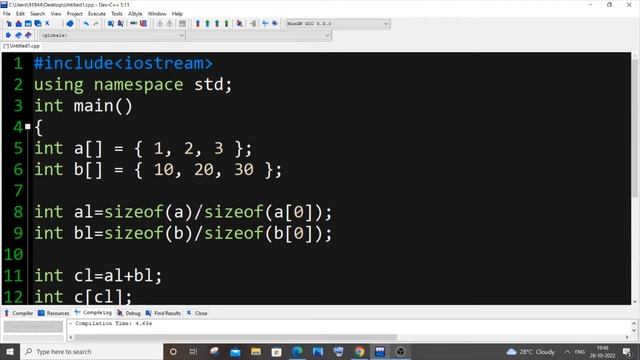Switch to the Resources bottom tab

[x=53, y=313]
